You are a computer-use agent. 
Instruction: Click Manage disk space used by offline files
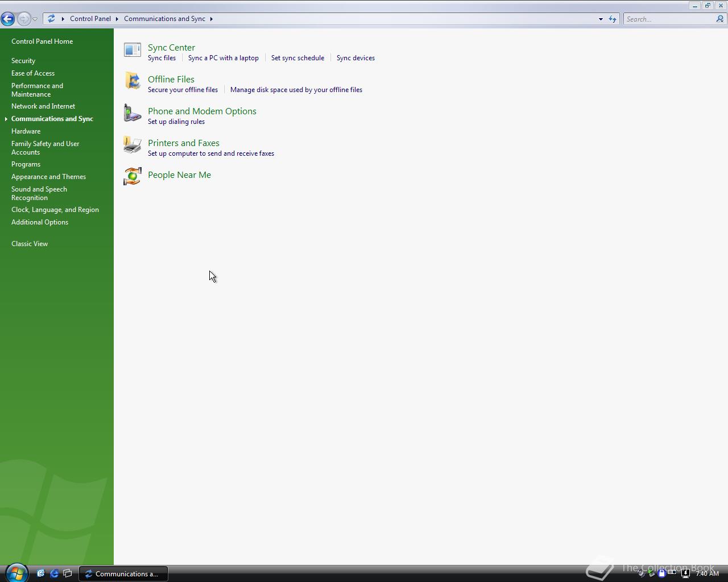[x=296, y=90]
